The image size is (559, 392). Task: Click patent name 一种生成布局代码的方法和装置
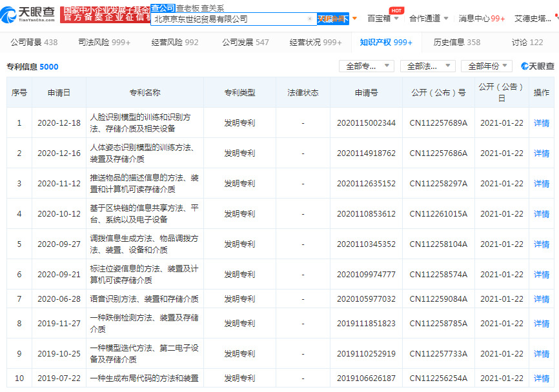click(145, 378)
